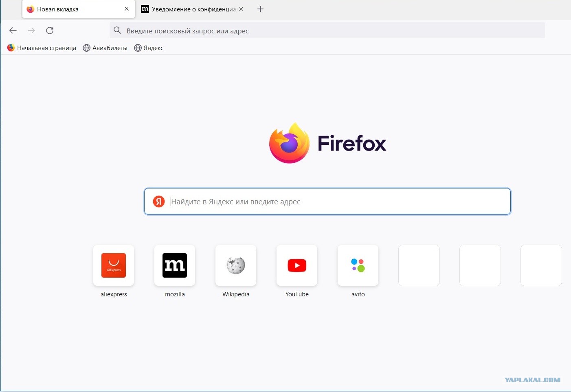
Task: Open the AliExpress shortcut tile
Action: (x=114, y=265)
